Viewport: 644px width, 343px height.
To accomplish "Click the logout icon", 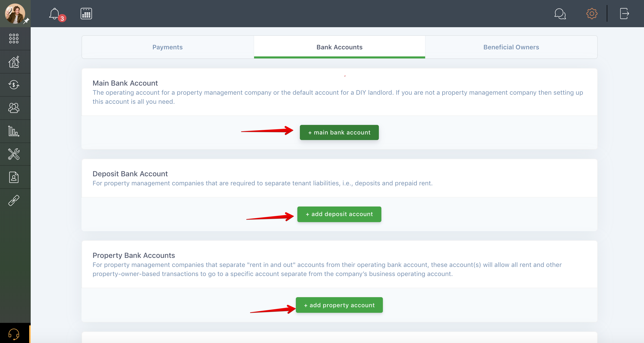I will [624, 14].
